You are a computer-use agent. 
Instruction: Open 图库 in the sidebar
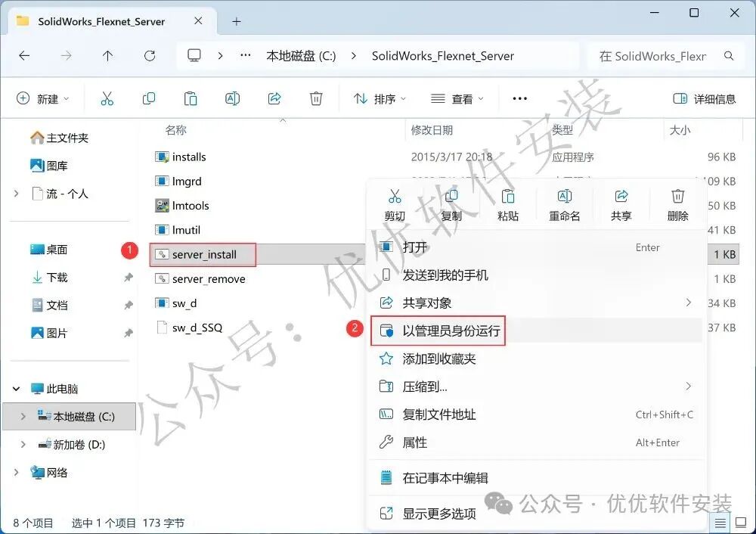pos(49,166)
